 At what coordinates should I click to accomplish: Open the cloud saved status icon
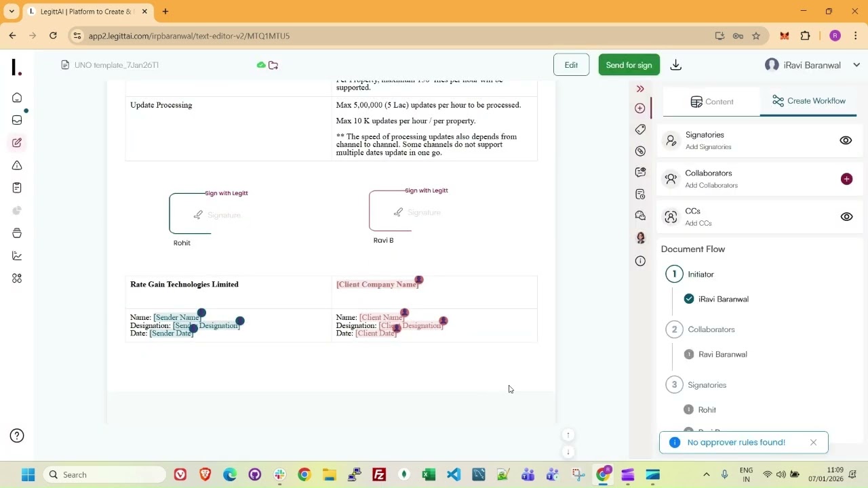pos(261,65)
